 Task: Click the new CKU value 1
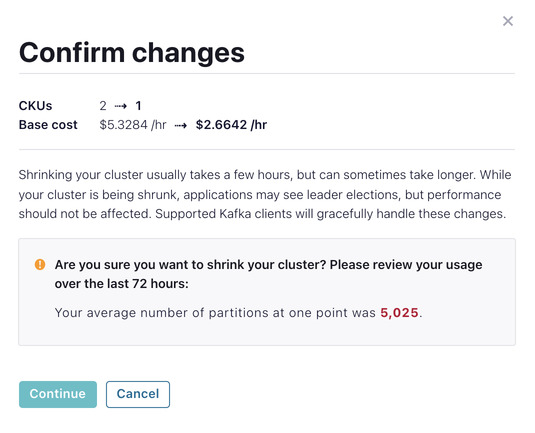coord(138,106)
